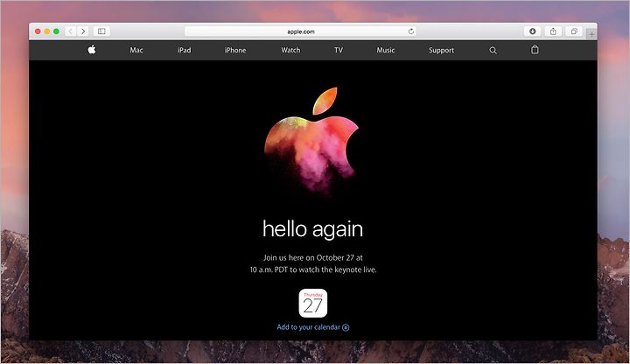
Task: Click the Apple logo in the site navigation
Action: click(x=92, y=50)
